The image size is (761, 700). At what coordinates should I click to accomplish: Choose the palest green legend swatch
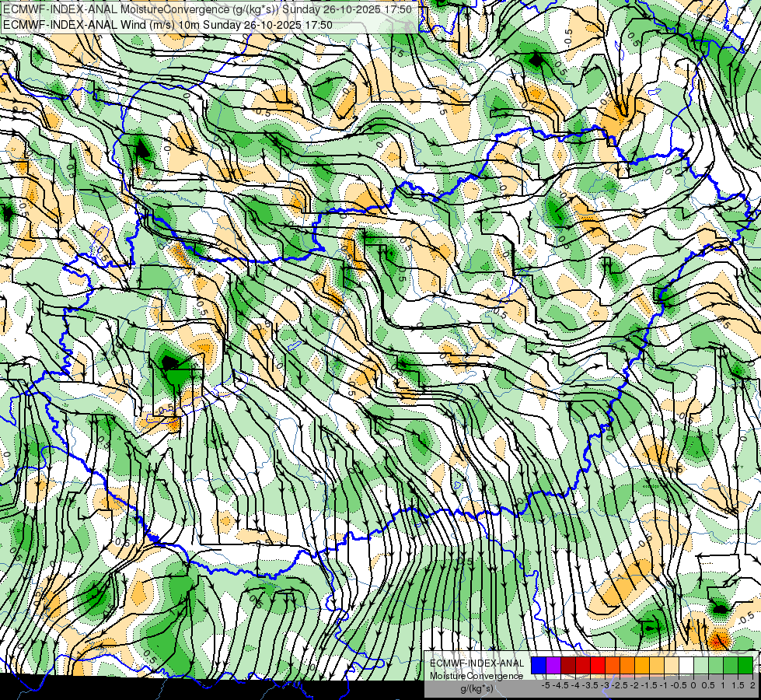point(701,665)
